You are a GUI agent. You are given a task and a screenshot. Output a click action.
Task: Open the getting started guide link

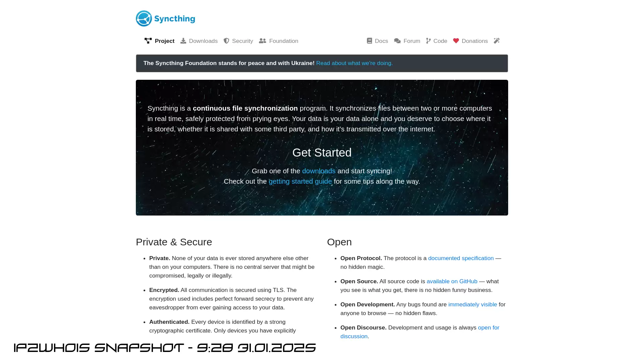click(x=300, y=181)
